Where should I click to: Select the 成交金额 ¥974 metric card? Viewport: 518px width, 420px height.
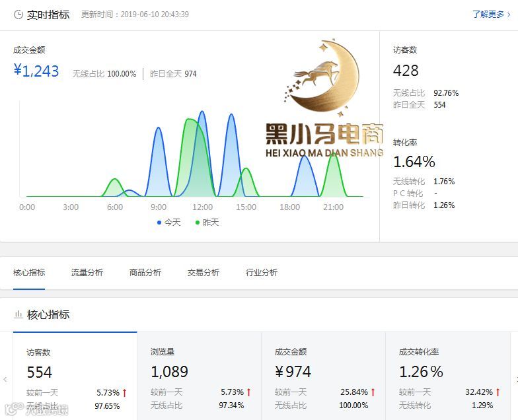click(324, 376)
